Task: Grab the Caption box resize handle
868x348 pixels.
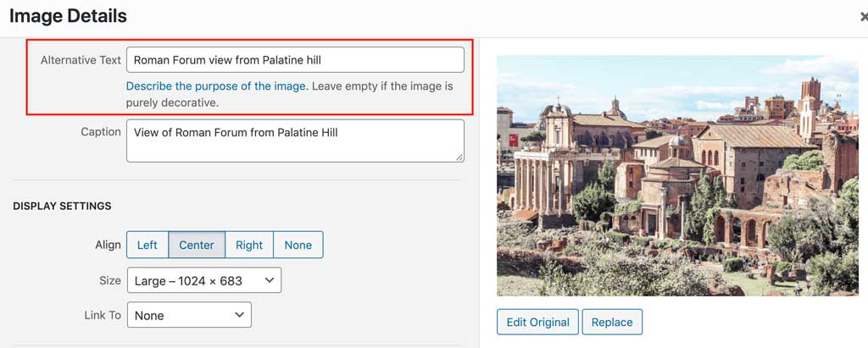Action: pyautogui.click(x=459, y=157)
